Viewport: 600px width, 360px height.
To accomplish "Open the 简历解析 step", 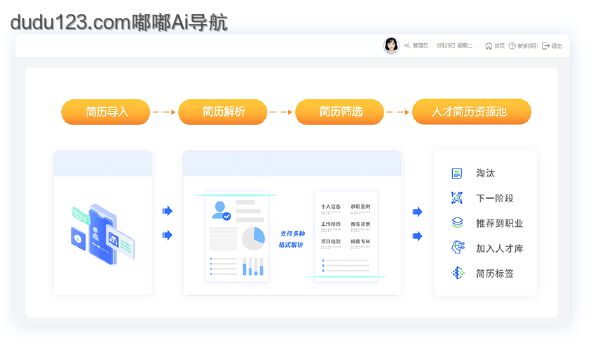I will (223, 112).
